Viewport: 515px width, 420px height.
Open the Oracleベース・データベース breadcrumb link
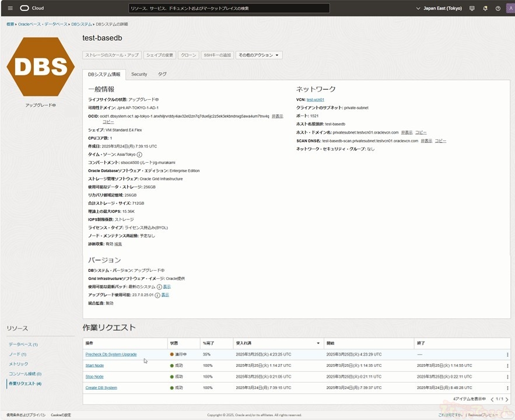pyautogui.click(x=43, y=24)
